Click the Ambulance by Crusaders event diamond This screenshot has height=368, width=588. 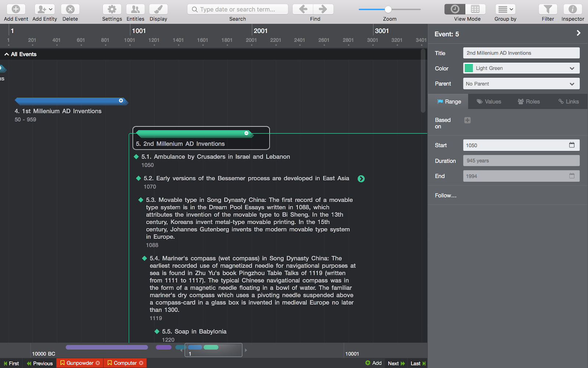pos(136,157)
